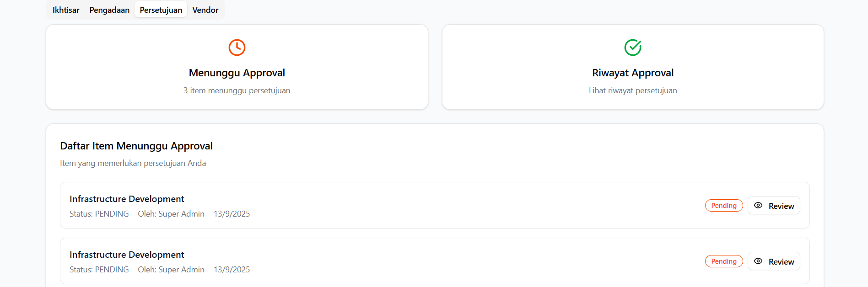Image resolution: width=868 pixels, height=287 pixels.
Task: Click the eye icon on the second Review button
Action: point(758,261)
